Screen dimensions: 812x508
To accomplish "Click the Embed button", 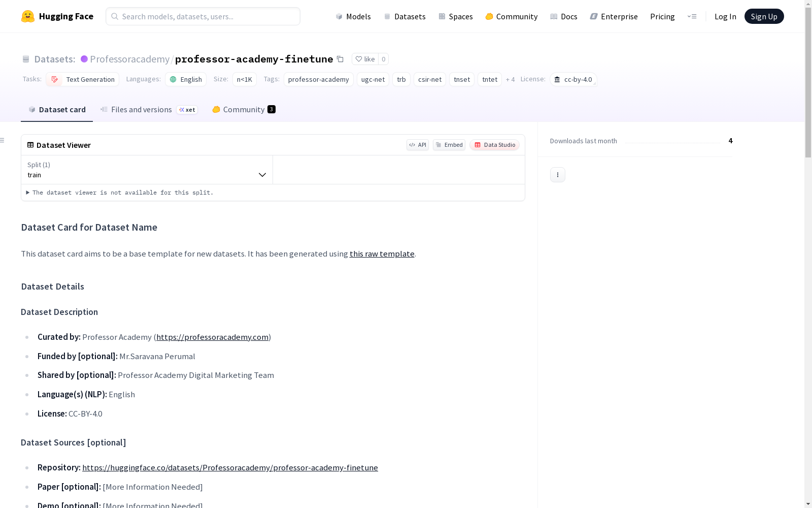I will (x=449, y=145).
